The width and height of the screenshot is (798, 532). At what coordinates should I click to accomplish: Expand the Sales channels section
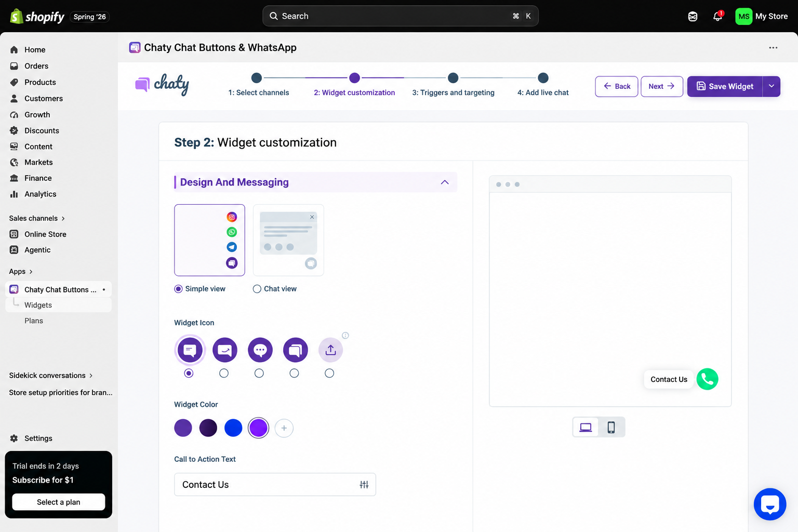(37, 218)
